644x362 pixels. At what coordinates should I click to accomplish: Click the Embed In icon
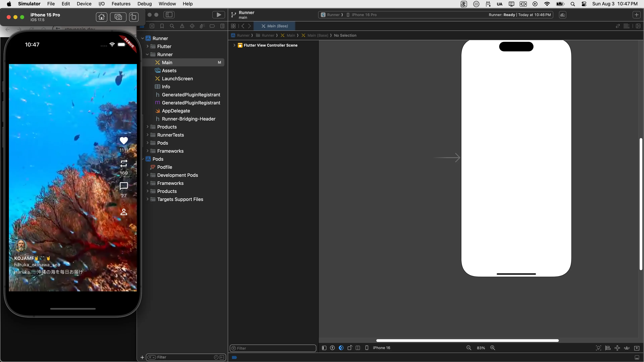637,348
